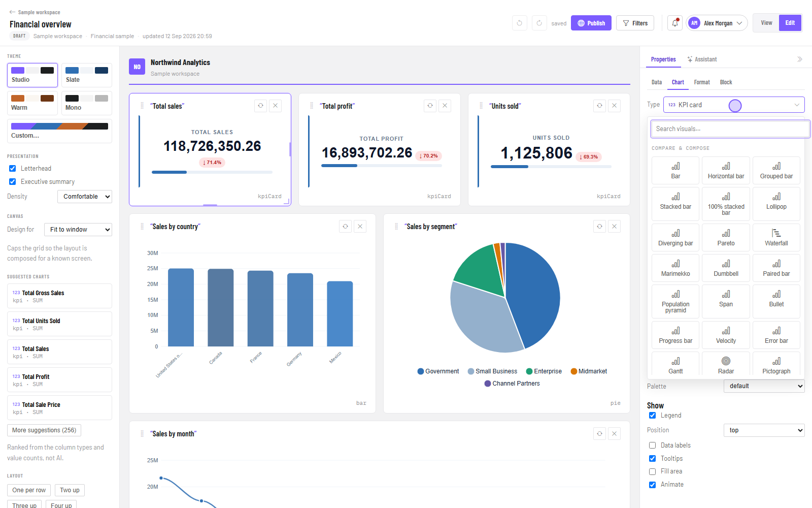The height and width of the screenshot is (508, 812).
Task: Enable the Fill area checkbox
Action: (x=653, y=471)
